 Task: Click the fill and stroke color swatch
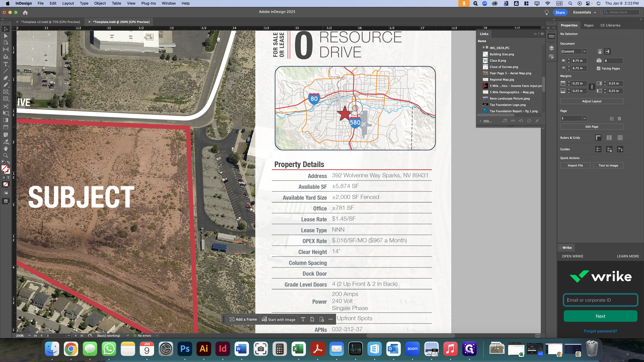coord(4,168)
